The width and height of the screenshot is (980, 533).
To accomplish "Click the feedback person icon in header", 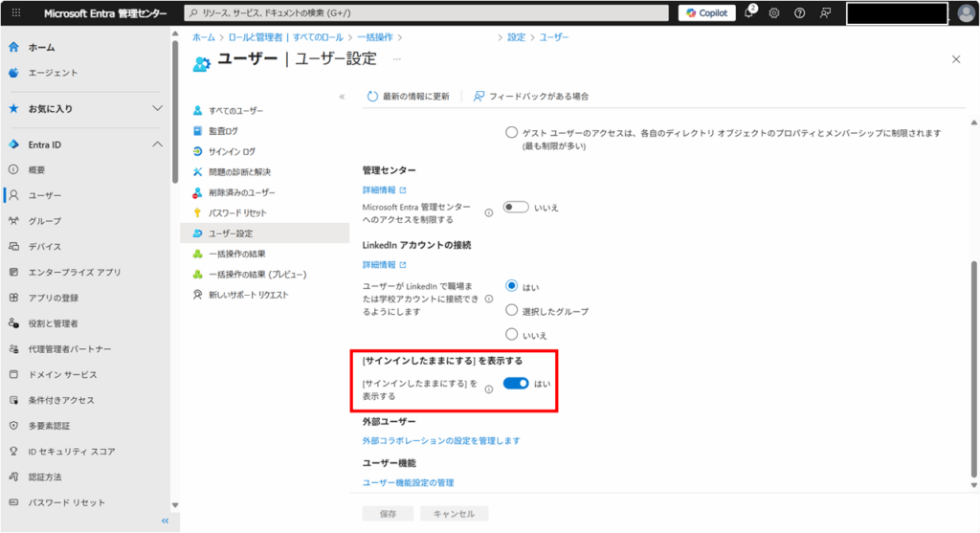I will (825, 13).
